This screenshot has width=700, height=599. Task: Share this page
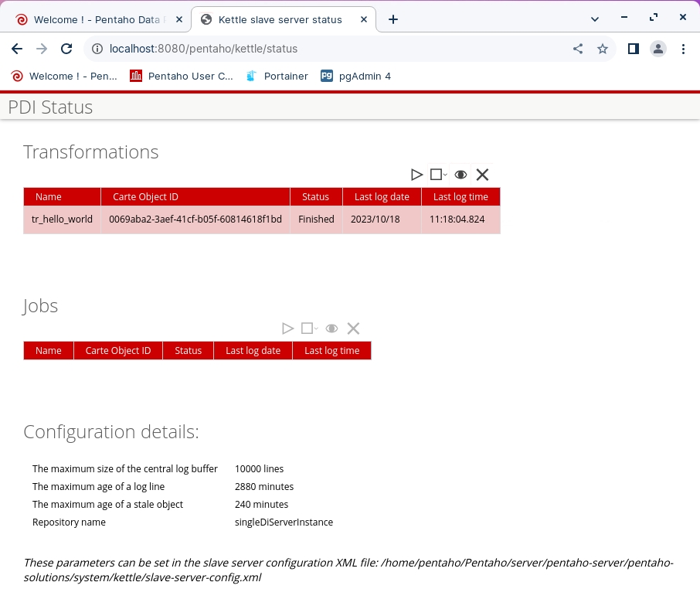click(578, 49)
